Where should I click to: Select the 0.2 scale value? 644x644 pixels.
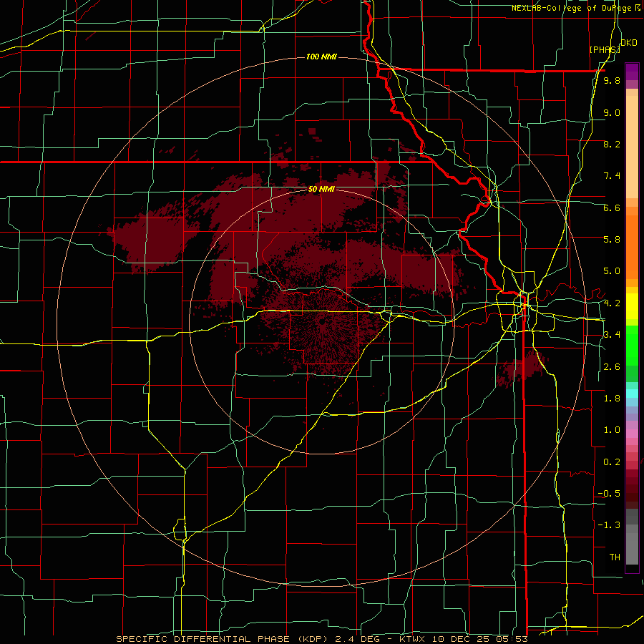[612, 462]
